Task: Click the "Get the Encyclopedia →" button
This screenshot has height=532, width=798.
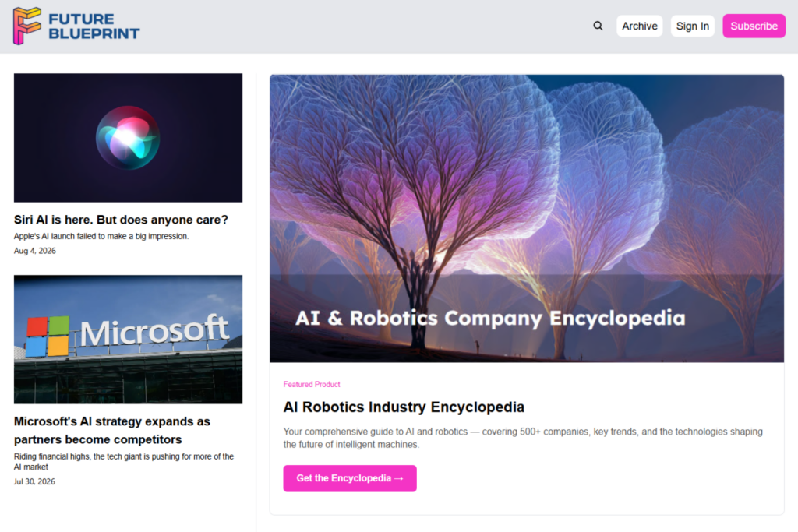Action: tap(350, 478)
